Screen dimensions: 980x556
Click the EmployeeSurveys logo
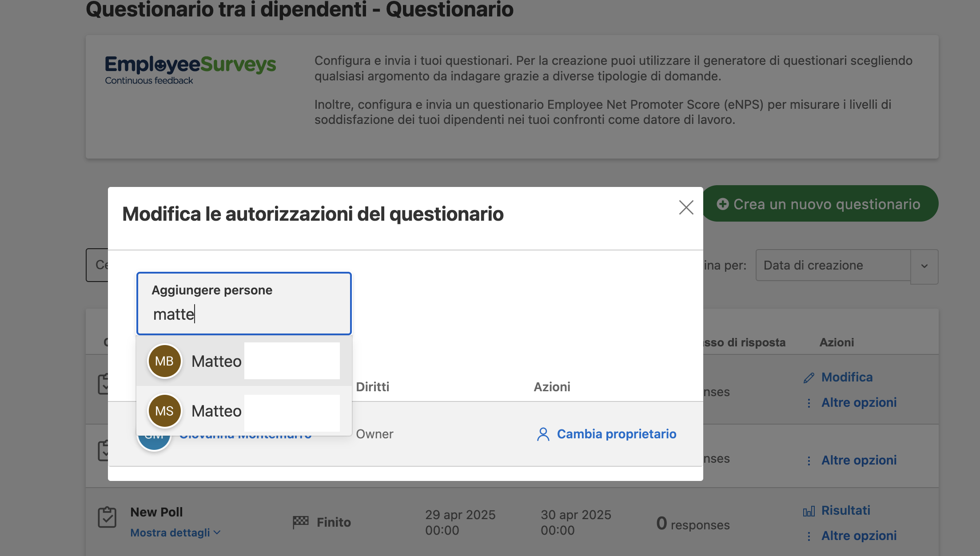(190, 69)
